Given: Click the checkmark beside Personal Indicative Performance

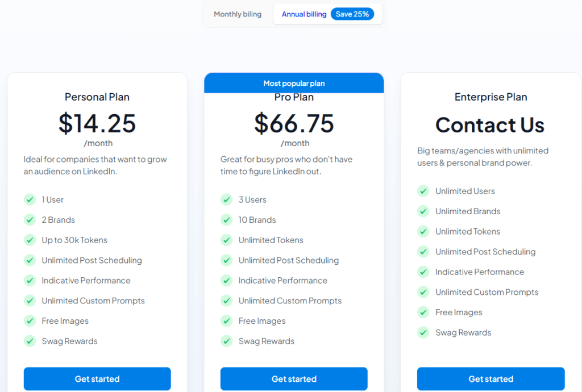Looking at the screenshot, I should pos(30,281).
